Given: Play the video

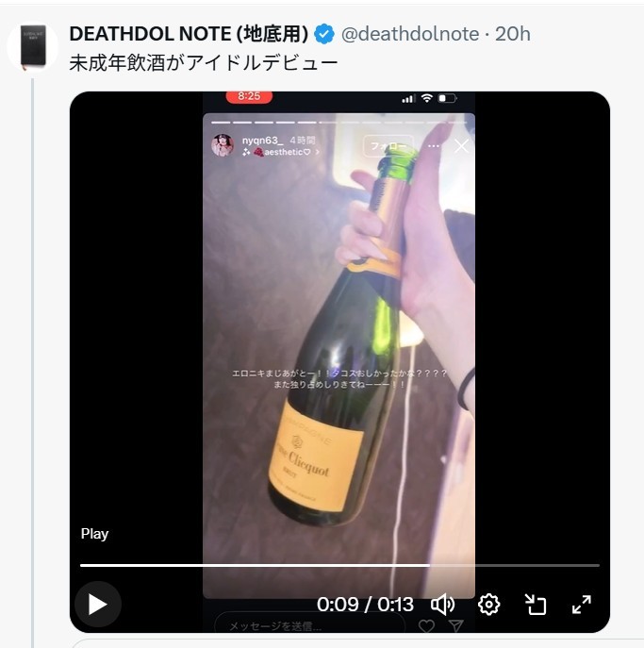Looking at the screenshot, I should tap(97, 604).
